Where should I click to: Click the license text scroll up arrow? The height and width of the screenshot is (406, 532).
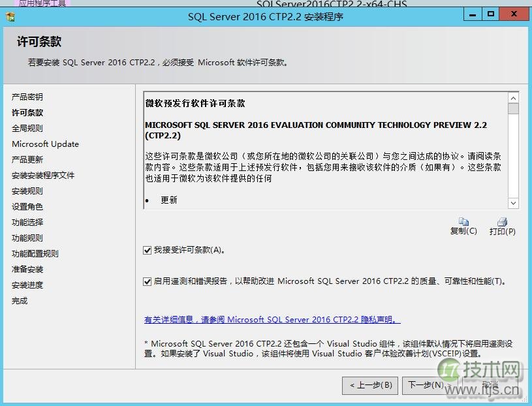pyautogui.click(x=513, y=98)
